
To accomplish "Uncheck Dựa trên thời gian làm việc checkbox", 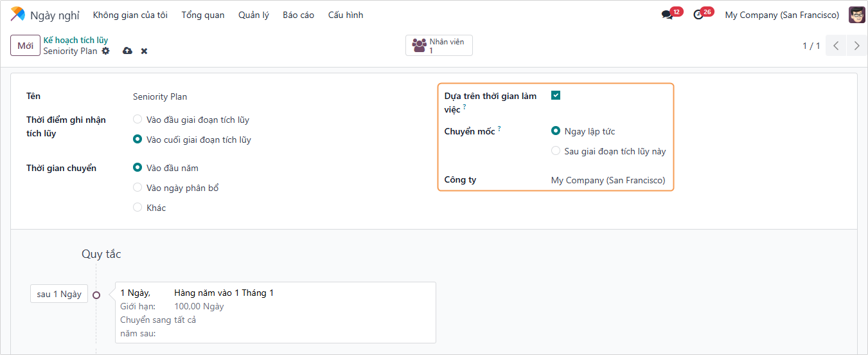I will tap(556, 95).
